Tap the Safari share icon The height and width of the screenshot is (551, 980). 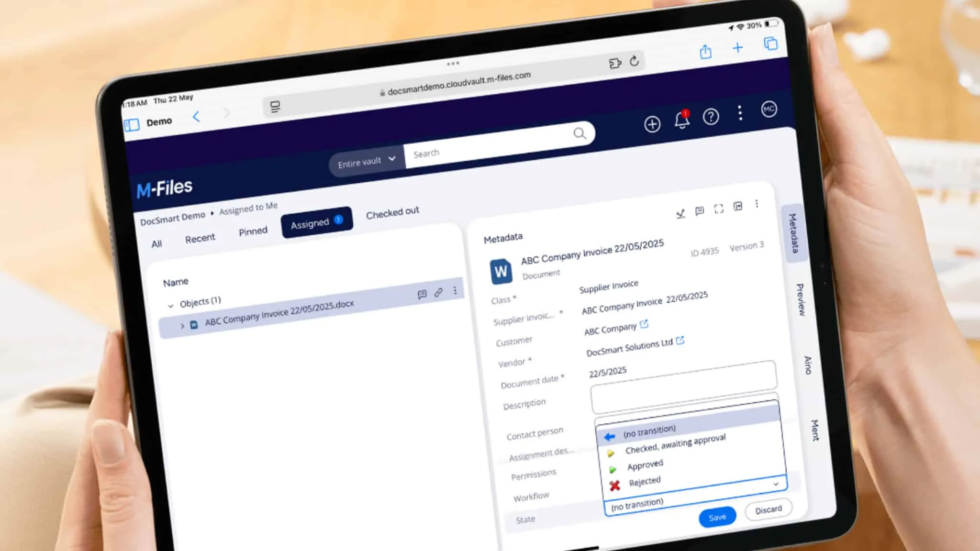click(x=706, y=51)
